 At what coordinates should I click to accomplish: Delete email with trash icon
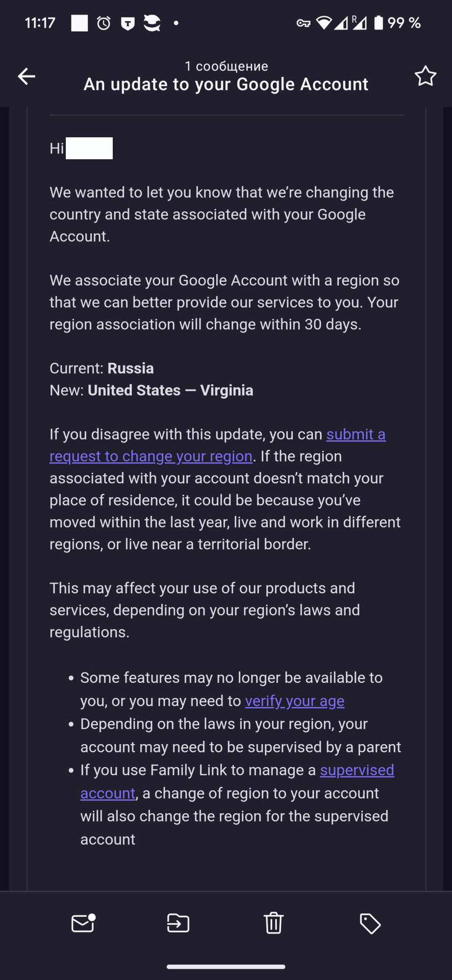pos(273,923)
